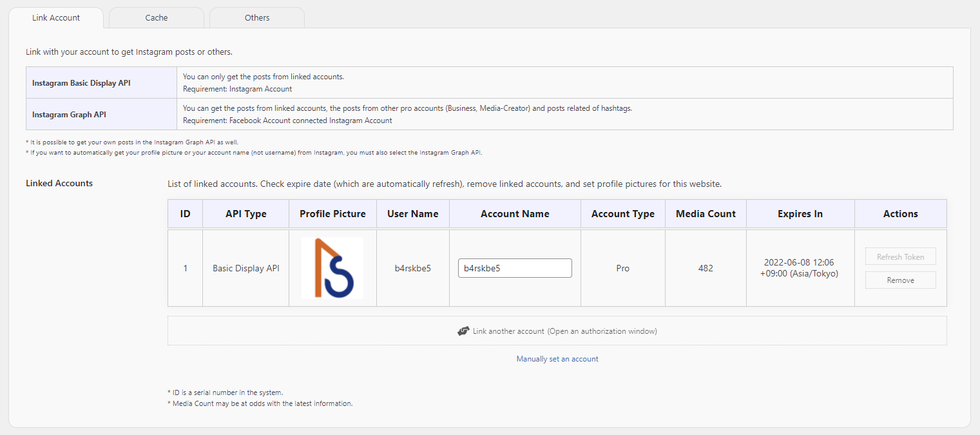Screen dimensions: 980x435
Task: Click the profile picture logo thumbnail
Action: 332,268
